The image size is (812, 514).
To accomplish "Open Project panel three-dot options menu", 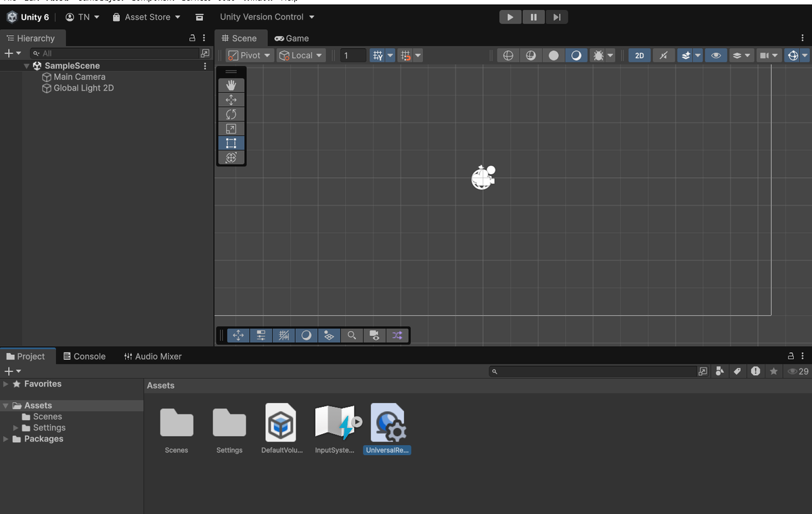I will pyautogui.click(x=803, y=356).
